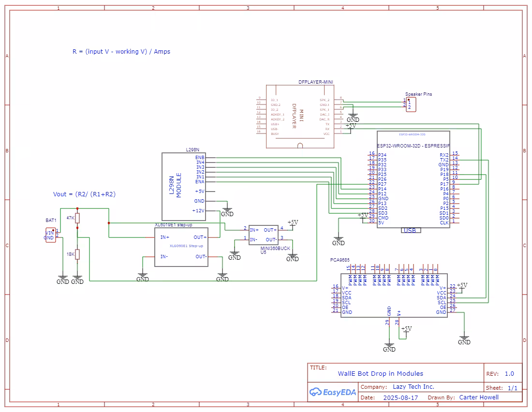Screen dimensions: 532x412
Task: Click the 'ESP32-WROOM-32D - ESPRESSIF' title text
Action: pyautogui.click(x=414, y=146)
